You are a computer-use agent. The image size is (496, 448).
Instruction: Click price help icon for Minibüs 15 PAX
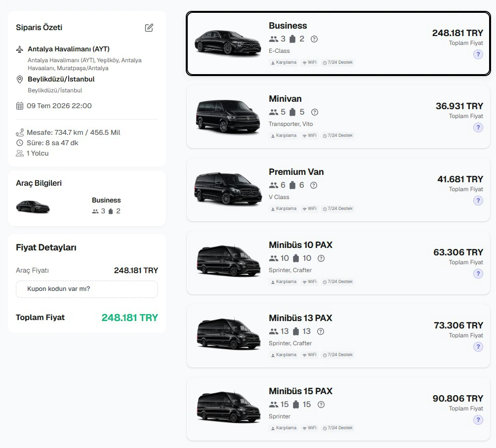coord(478,420)
